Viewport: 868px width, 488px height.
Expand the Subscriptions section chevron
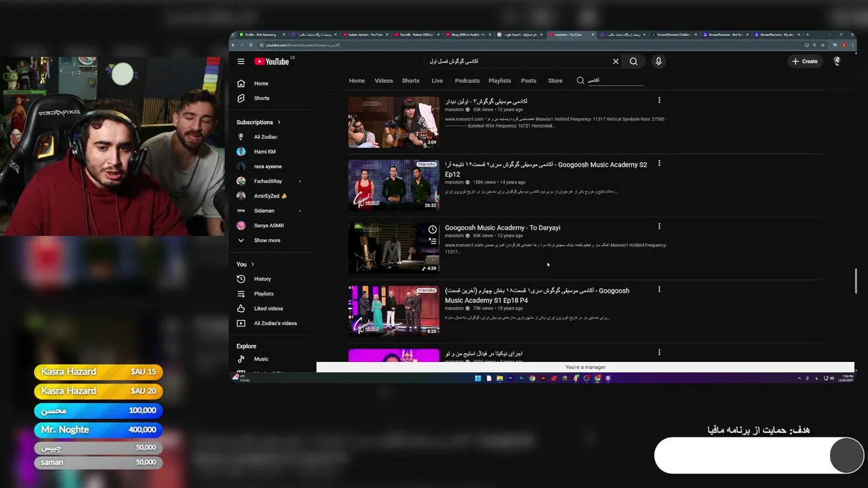(279, 123)
